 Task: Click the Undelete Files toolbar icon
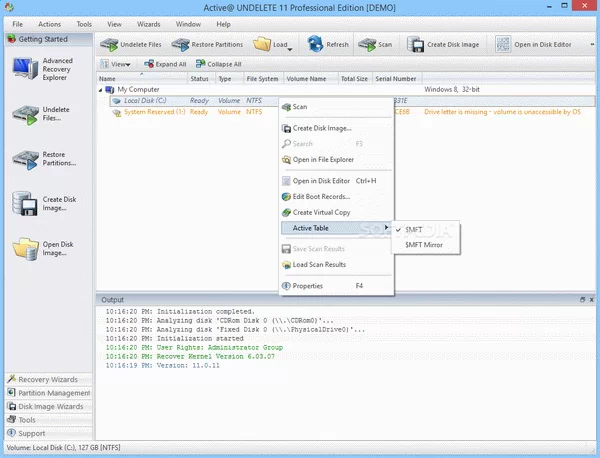(x=109, y=44)
